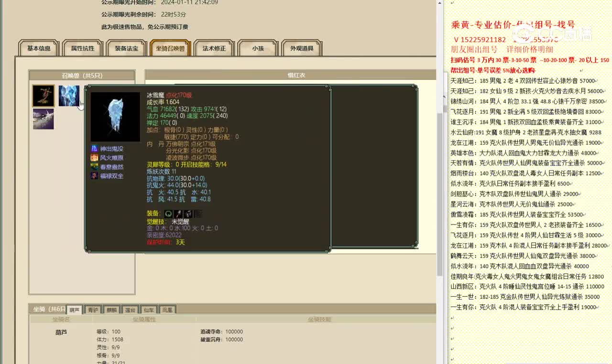
Task: Switch to the 莲台 mount tab
Action: click(130, 310)
